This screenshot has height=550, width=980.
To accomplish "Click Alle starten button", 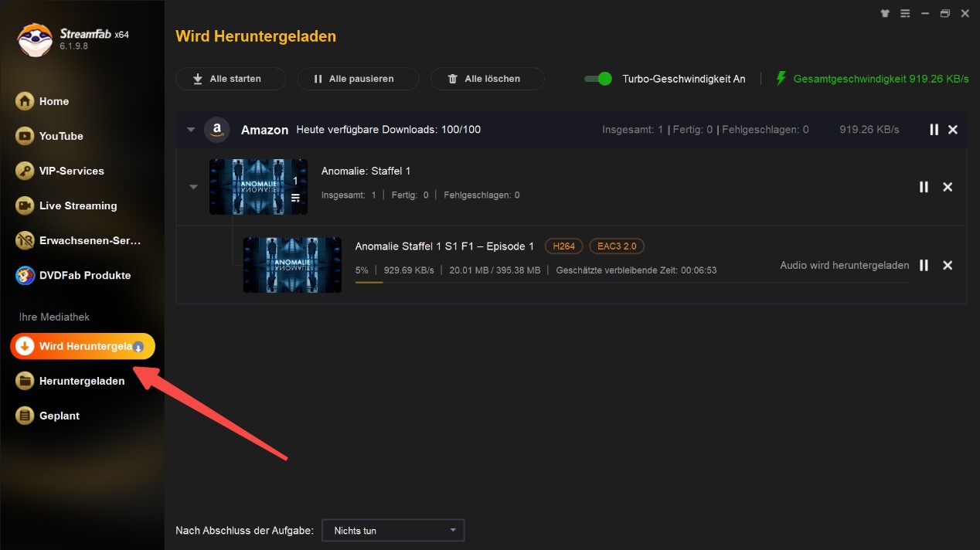I will pyautogui.click(x=230, y=79).
